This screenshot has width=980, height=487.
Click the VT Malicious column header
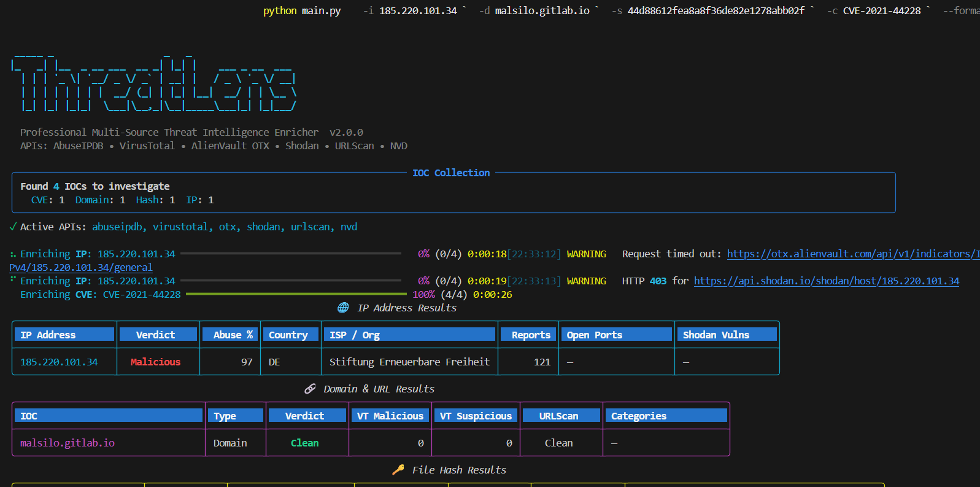pos(390,416)
